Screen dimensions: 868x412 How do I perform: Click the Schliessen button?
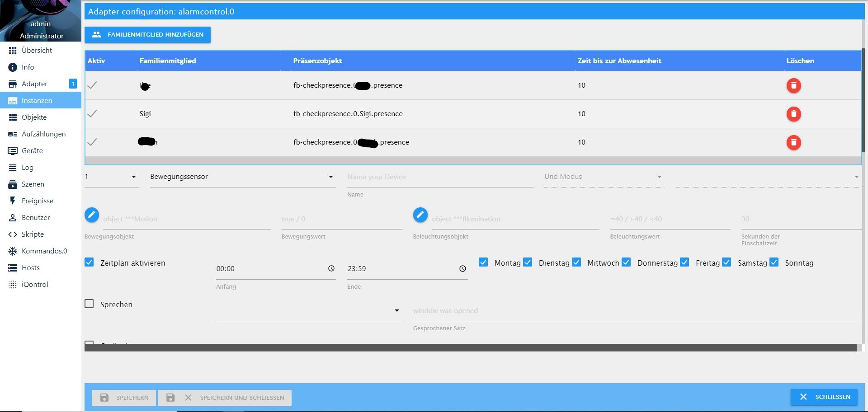(824, 397)
